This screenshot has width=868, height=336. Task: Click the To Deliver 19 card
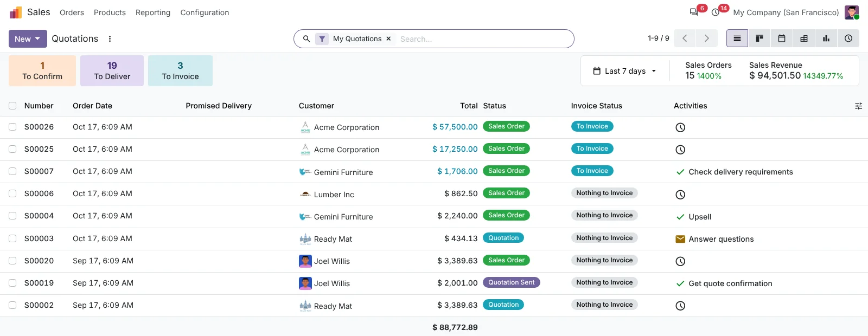pos(112,70)
